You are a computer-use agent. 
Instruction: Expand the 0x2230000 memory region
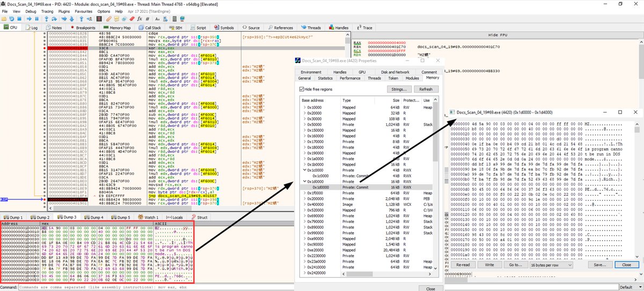coord(304,255)
